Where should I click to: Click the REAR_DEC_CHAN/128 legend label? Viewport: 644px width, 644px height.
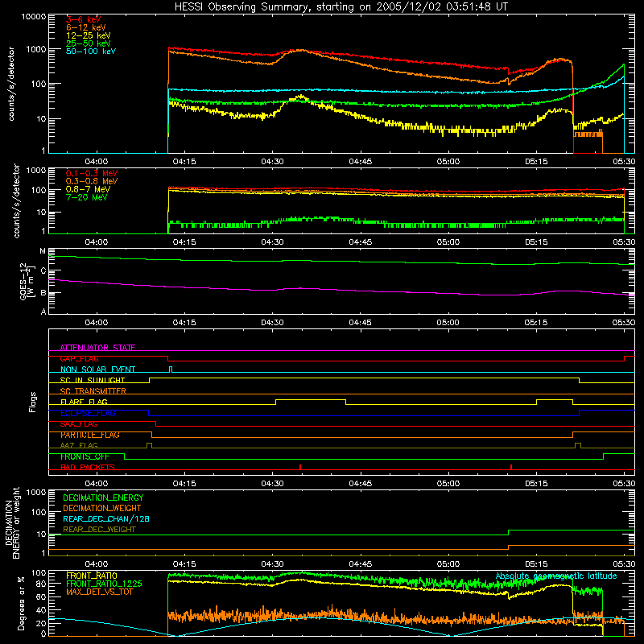(106, 518)
